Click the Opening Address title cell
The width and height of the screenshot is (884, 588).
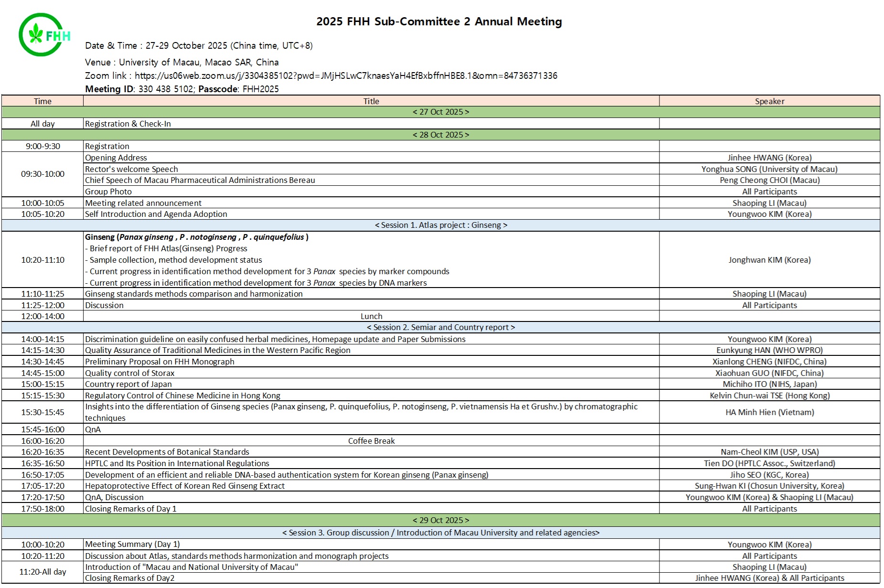coord(116,158)
